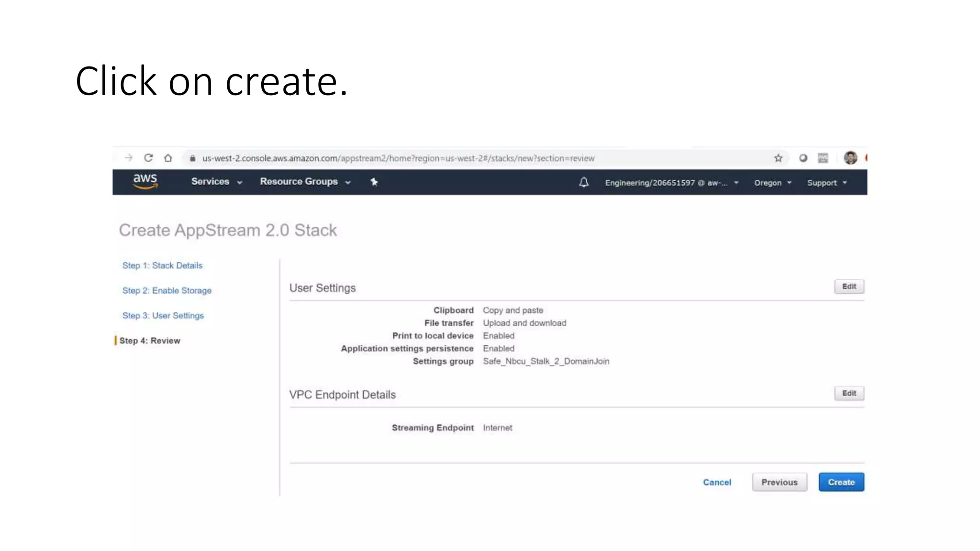
Task: Edit the User Settings section
Action: tap(849, 287)
